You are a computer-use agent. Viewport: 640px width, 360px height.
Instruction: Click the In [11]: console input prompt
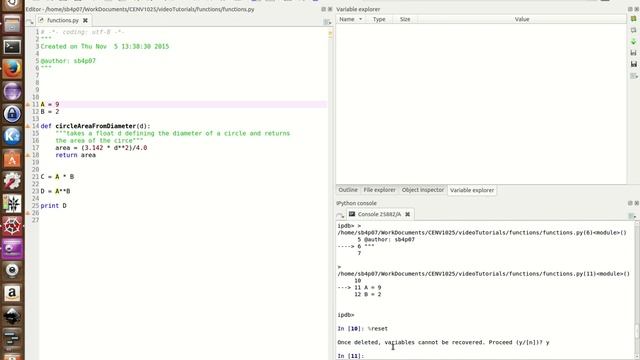click(x=351, y=356)
